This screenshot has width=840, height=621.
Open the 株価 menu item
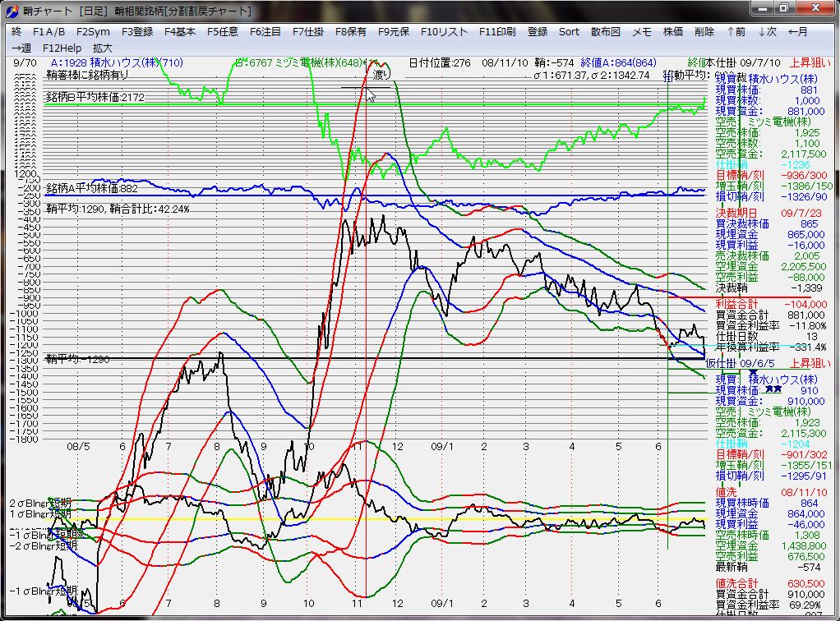(x=673, y=31)
